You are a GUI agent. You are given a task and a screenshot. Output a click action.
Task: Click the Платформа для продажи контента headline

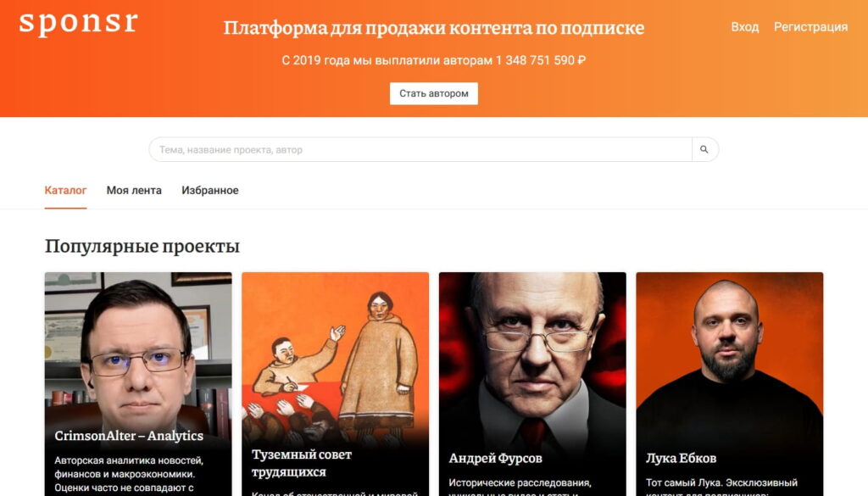pos(434,28)
